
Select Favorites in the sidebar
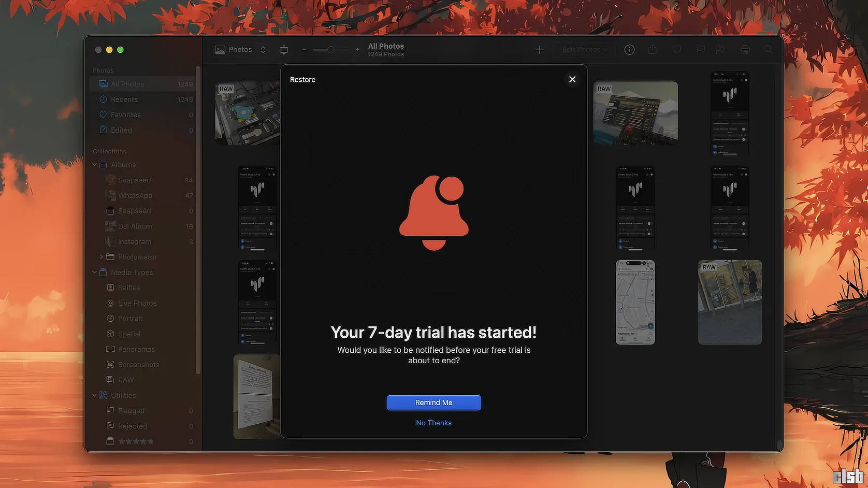point(125,115)
